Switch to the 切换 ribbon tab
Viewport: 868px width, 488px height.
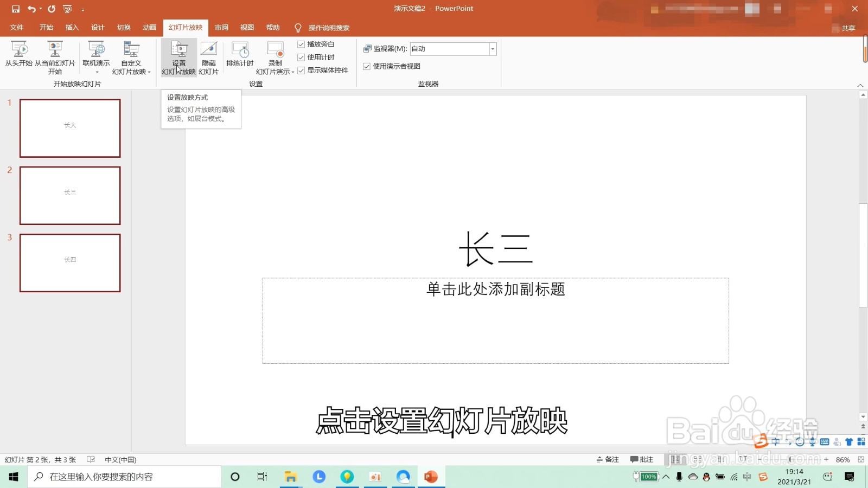[124, 28]
